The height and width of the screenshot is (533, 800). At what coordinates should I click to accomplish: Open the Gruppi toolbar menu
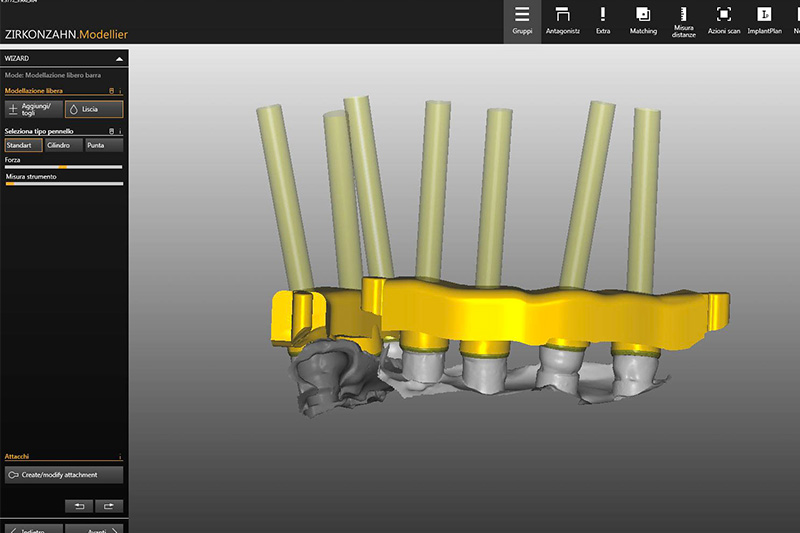click(x=522, y=21)
